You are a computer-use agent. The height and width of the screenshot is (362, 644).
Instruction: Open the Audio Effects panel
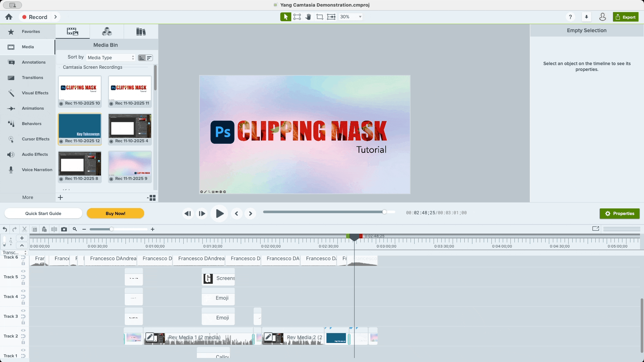click(27, 155)
